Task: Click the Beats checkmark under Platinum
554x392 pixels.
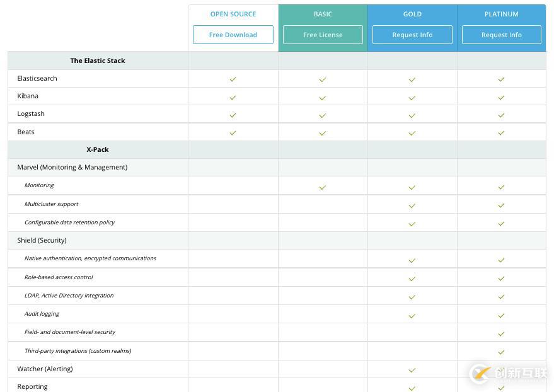Action: (x=501, y=132)
